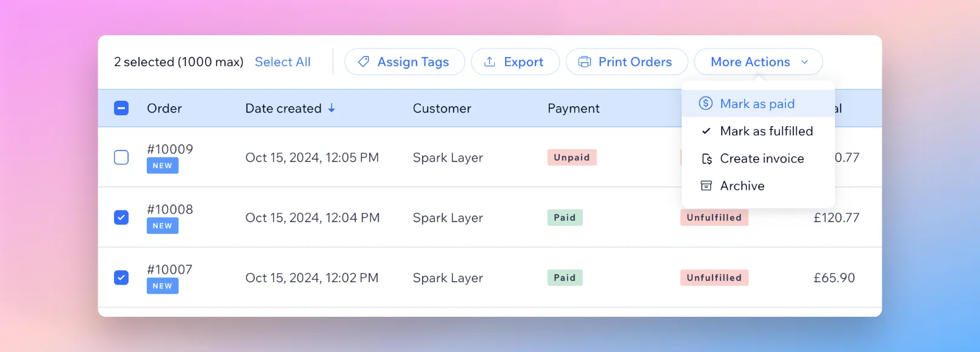The height and width of the screenshot is (352, 980).
Task: Click the invoice icon beside Create invoice
Action: [x=706, y=158]
